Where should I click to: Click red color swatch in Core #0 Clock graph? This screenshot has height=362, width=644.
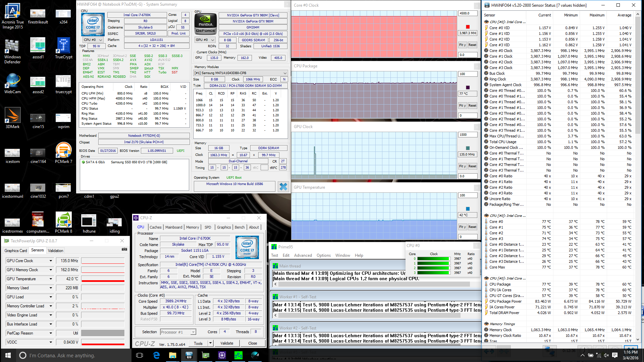click(x=468, y=27)
